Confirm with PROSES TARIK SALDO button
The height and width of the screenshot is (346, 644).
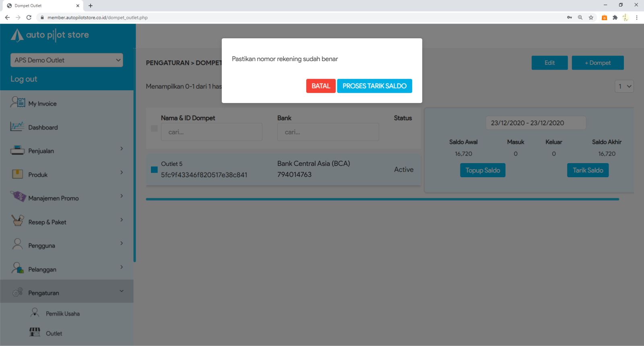[x=374, y=86]
